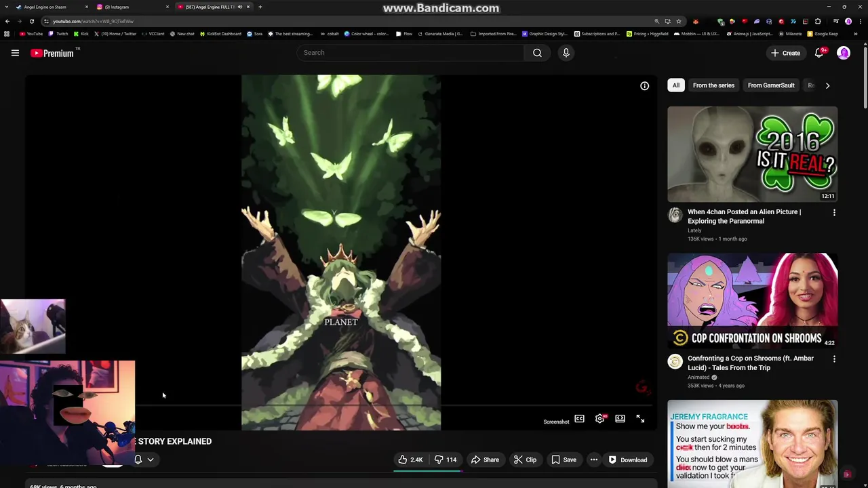Open Cop Confrontation on Shrooms thumbnail
The height and width of the screenshot is (488, 868).
[x=753, y=301]
